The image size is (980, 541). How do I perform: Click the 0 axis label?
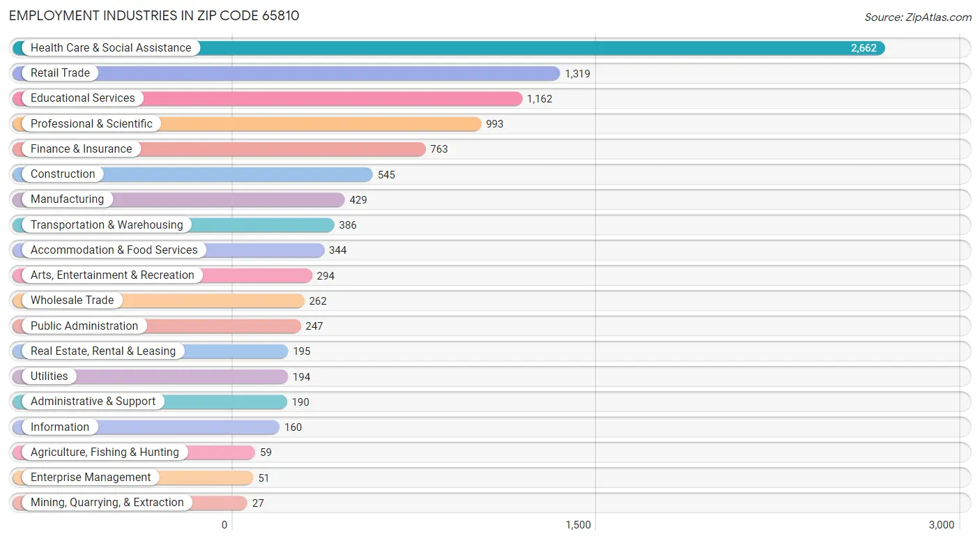point(224,525)
